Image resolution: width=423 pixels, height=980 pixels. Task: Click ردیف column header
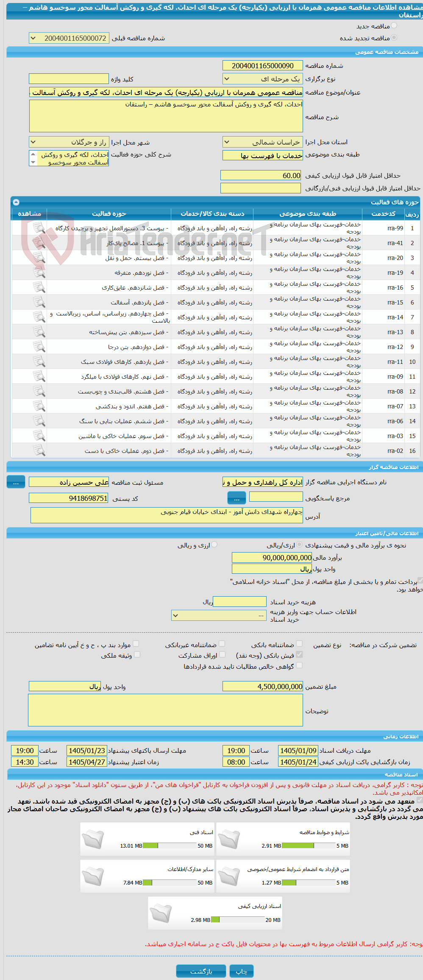click(x=412, y=214)
